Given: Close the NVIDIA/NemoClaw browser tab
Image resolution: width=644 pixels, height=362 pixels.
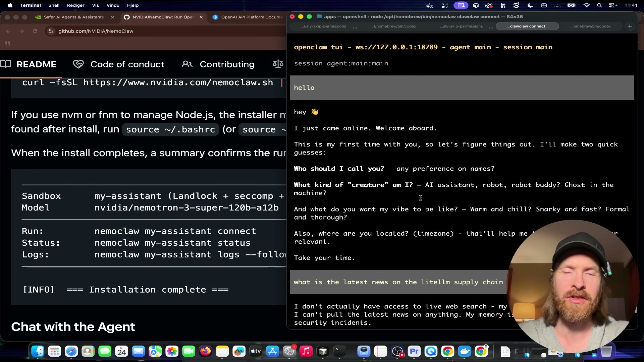Looking at the screenshot, I should point(201,17).
